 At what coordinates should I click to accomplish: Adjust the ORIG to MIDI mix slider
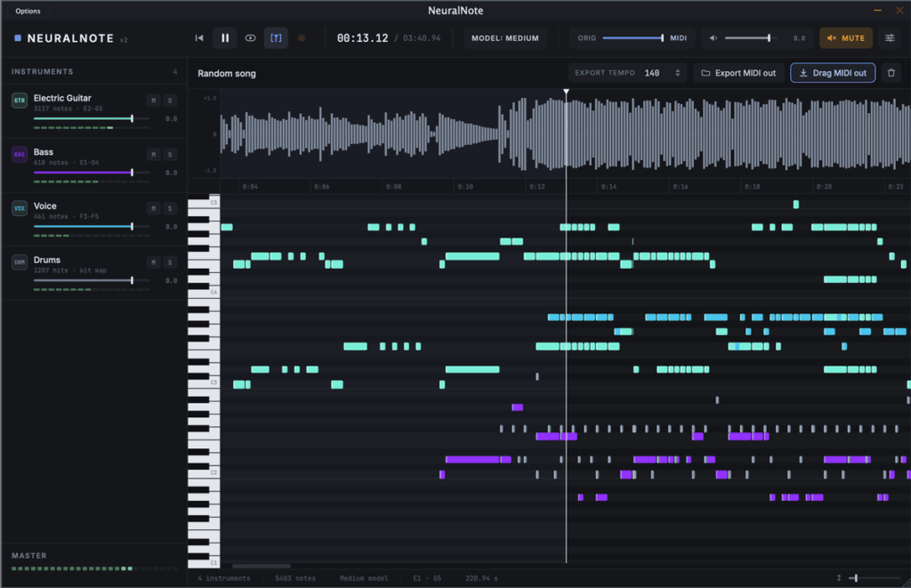click(633, 37)
